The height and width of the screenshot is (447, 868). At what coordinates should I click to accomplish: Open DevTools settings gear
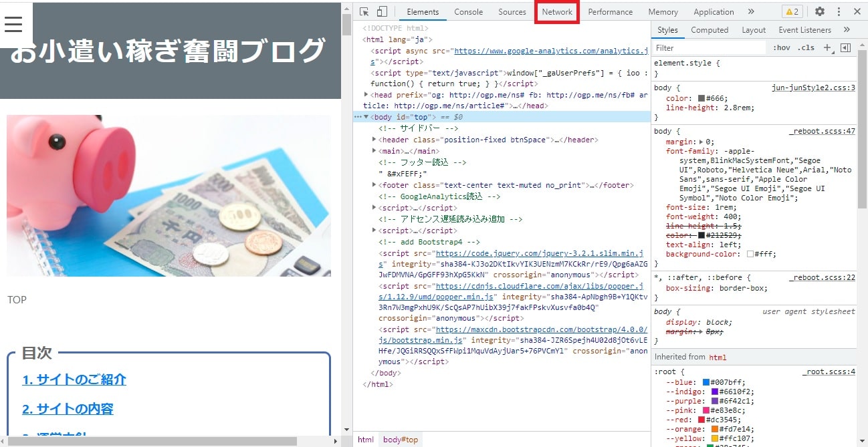tap(820, 11)
